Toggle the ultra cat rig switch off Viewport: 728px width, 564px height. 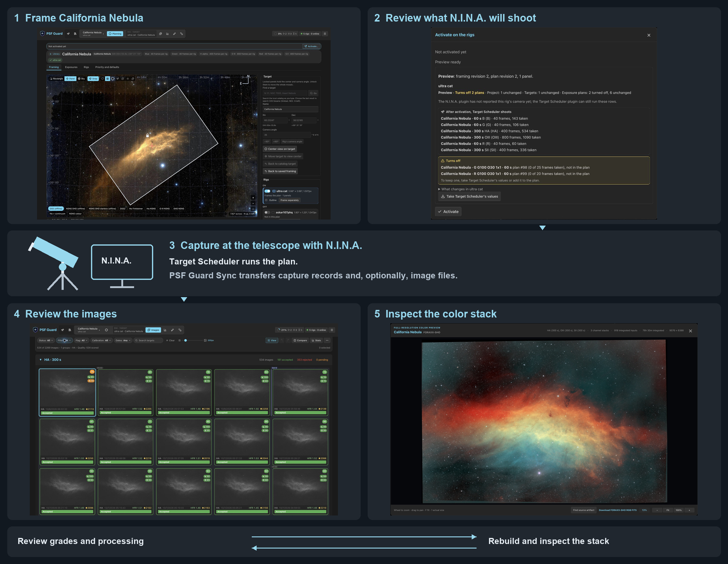(x=267, y=191)
